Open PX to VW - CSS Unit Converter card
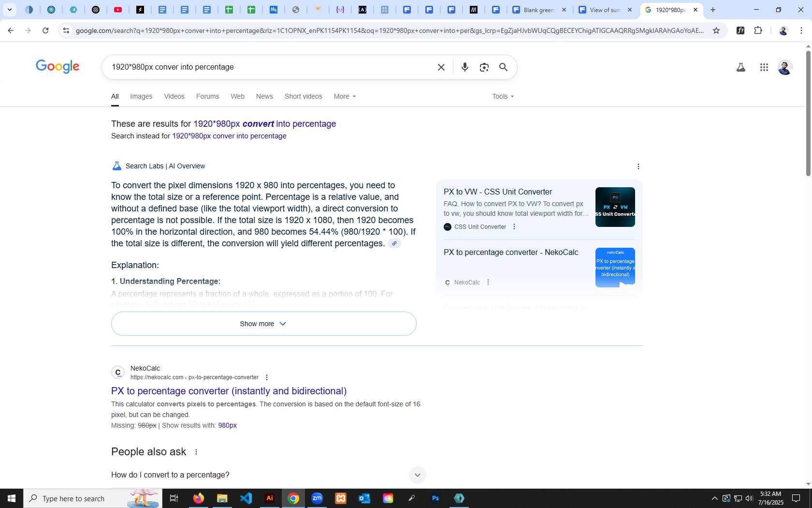 point(498,192)
